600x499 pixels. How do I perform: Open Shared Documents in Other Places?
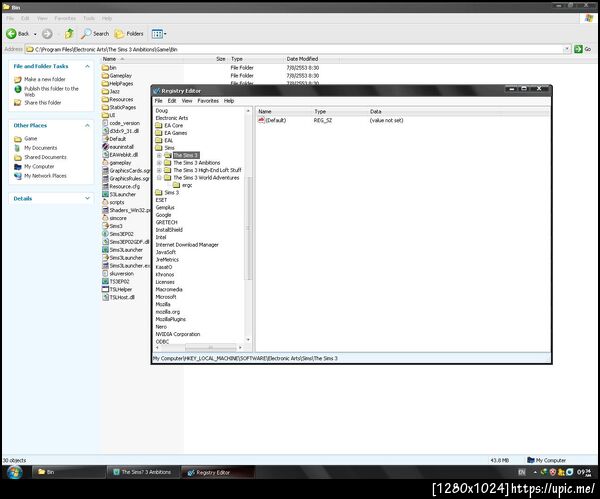coord(45,157)
